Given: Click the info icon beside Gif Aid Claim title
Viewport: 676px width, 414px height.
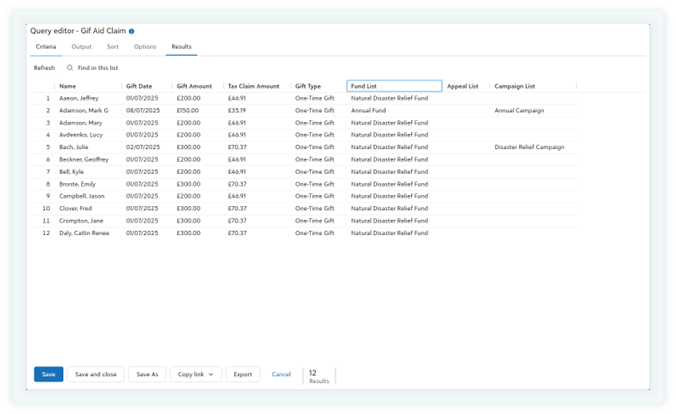Looking at the screenshot, I should click(x=131, y=31).
